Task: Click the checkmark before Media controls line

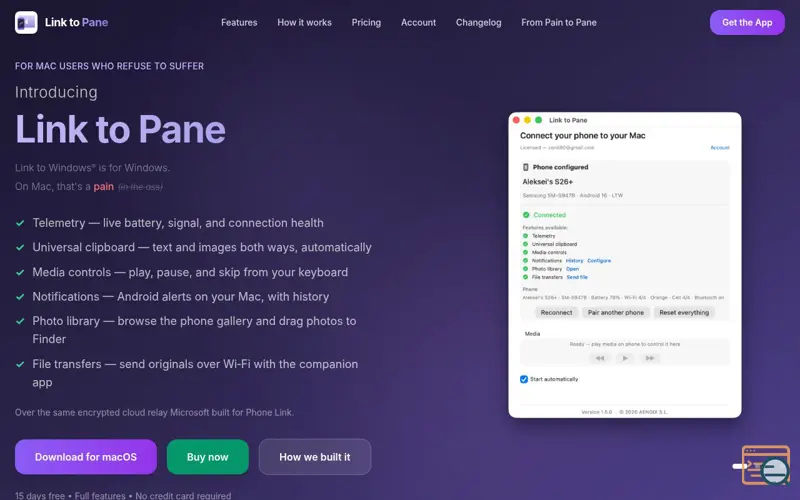Action: click(20, 272)
